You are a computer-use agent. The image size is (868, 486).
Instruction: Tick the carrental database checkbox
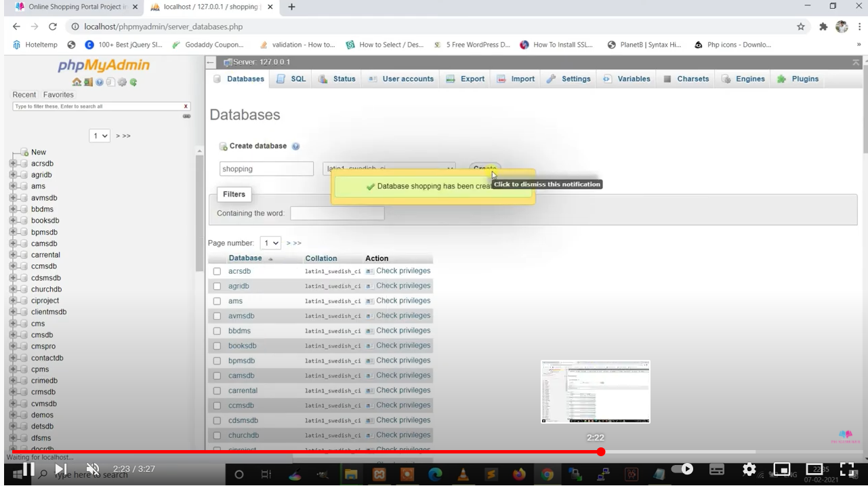[217, 390]
